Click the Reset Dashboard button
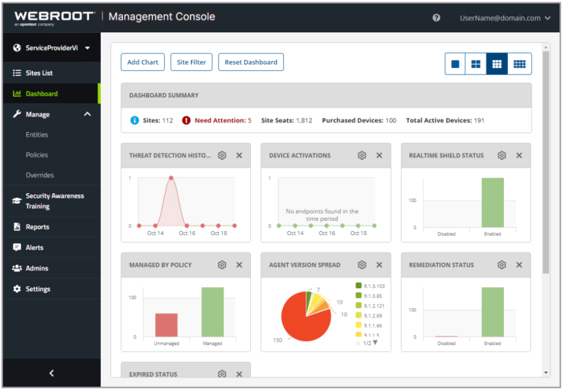Screen dimensions: 565x392 (251, 62)
